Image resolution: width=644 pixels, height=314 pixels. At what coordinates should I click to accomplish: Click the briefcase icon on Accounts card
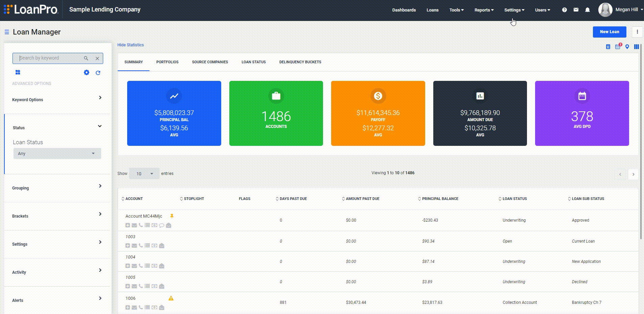(276, 96)
